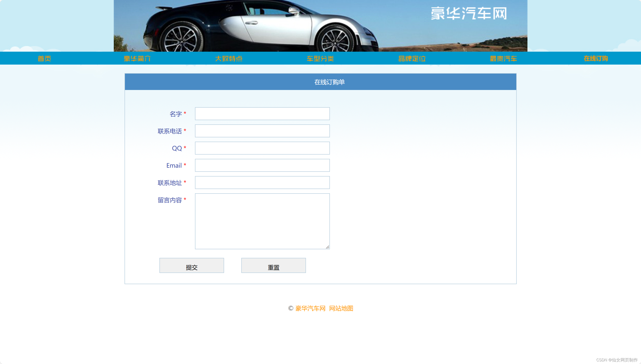
Task: Click into the Email field
Action: tap(262, 165)
